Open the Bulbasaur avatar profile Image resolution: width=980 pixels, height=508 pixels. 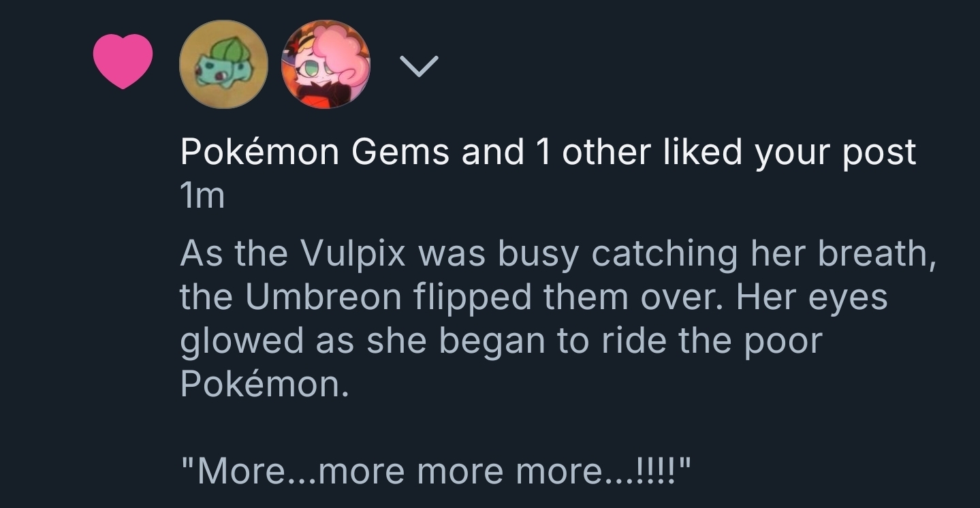click(x=223, y=64)
